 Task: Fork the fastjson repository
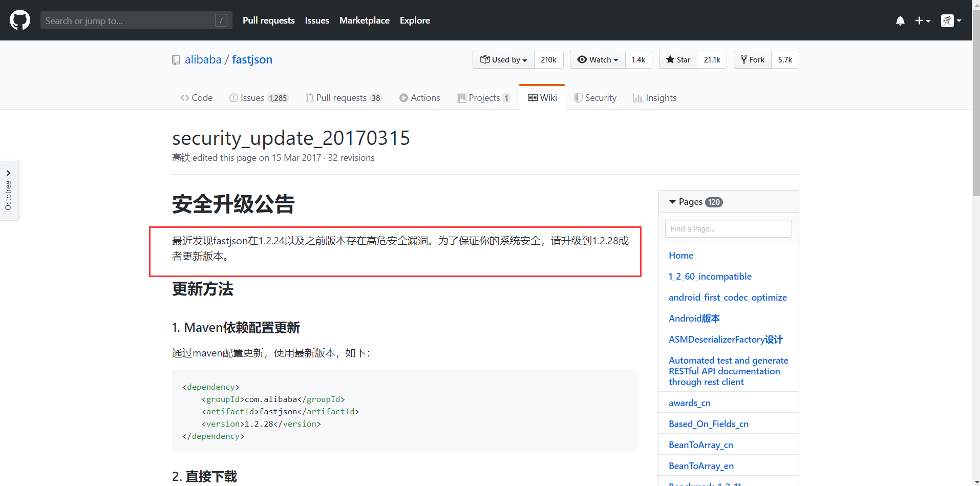(752, 60)
